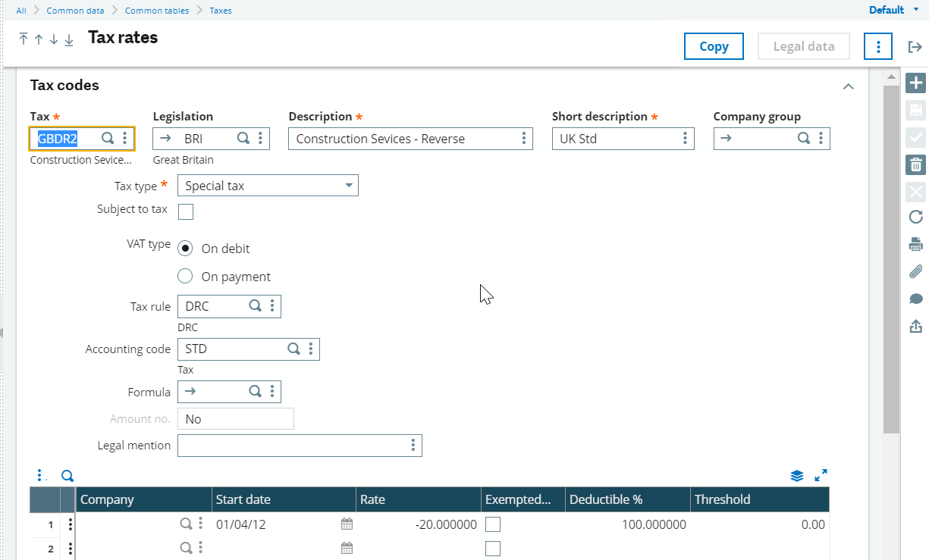
Task: Click the Short description field UK Std
Action: 623,139
